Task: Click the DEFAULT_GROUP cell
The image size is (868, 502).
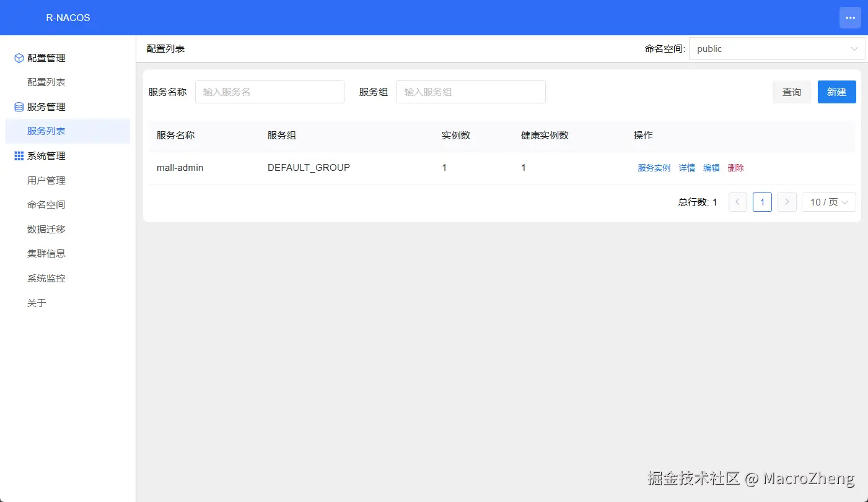Action: tap(309, 168)
